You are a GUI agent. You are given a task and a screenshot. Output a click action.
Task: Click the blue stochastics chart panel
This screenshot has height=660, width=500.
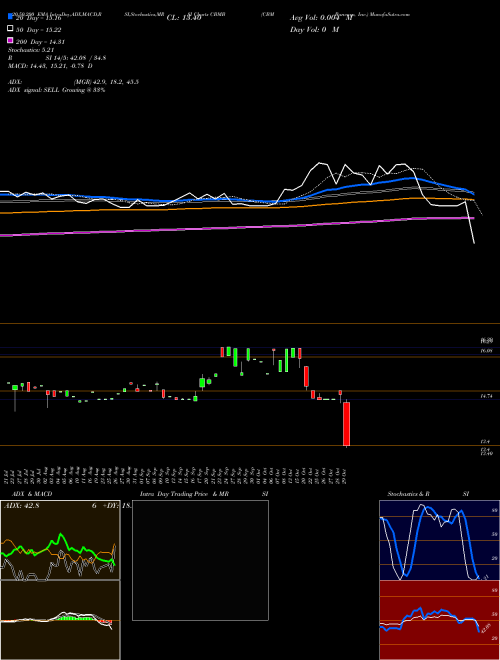pyautogui.click(x=439, y=540)
